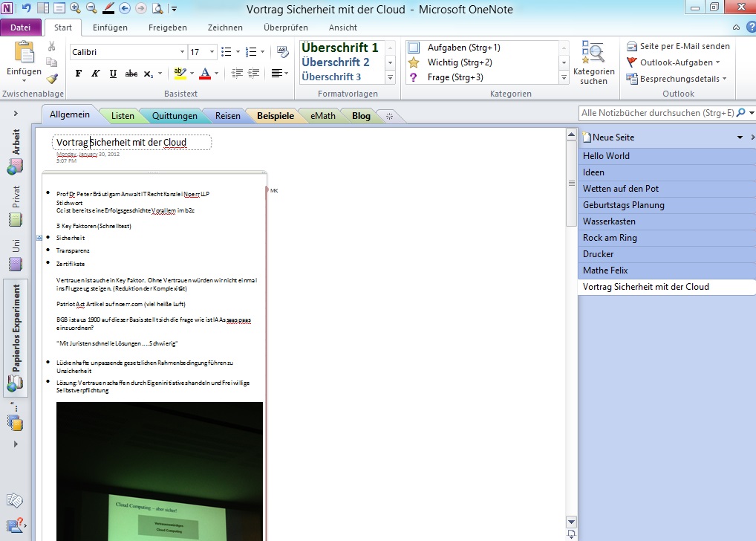Open the Quittungen section tab
The image size is (756, 541).
point(175,116)
